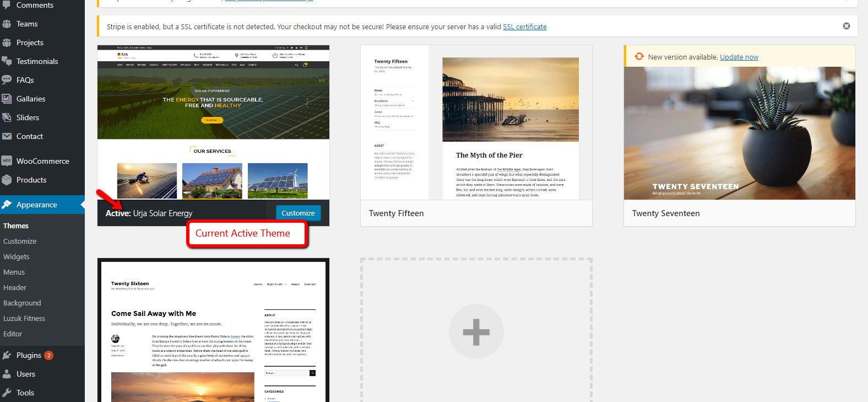Click the FAQs chat icon
This screenshot has width=868, height=402.
pyautogui.click(x=7, y=80)
